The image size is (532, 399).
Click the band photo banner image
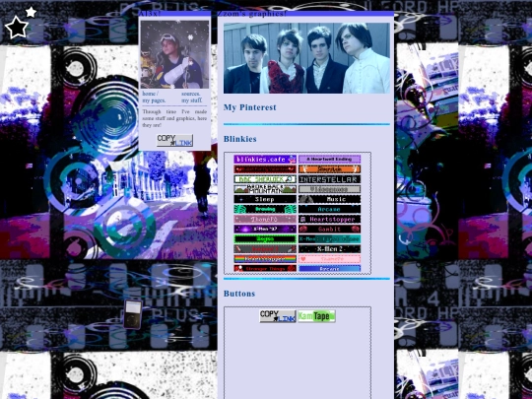click(x=306, y=58)
